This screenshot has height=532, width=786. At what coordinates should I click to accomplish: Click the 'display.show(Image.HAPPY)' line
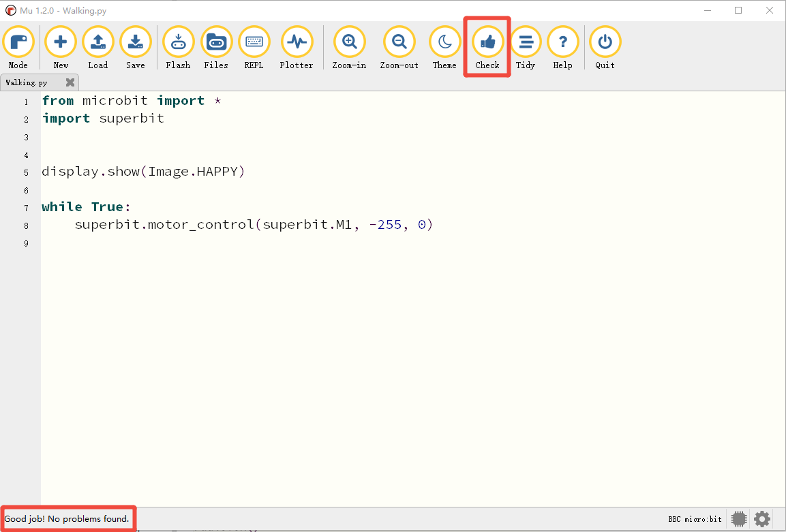tap(143, 172)
